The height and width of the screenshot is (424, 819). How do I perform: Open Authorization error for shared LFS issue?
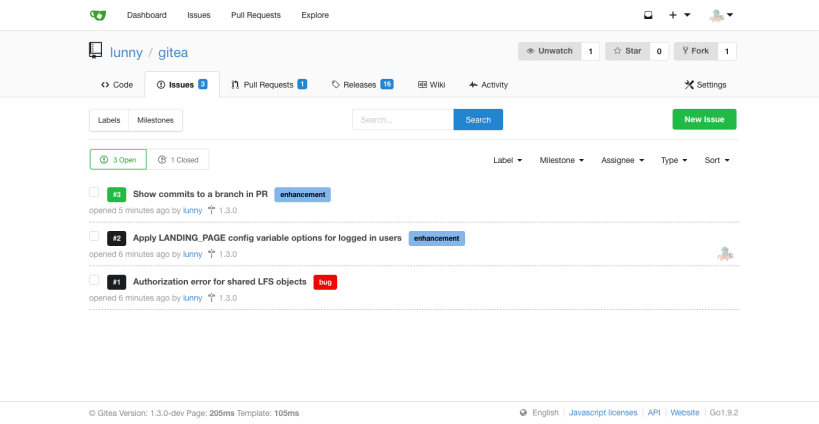point(219,281)
